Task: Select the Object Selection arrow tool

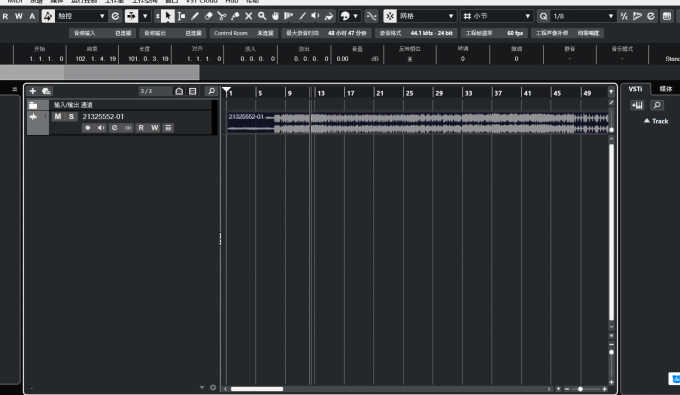Action: pyautogui.click(x=167, y=16)
